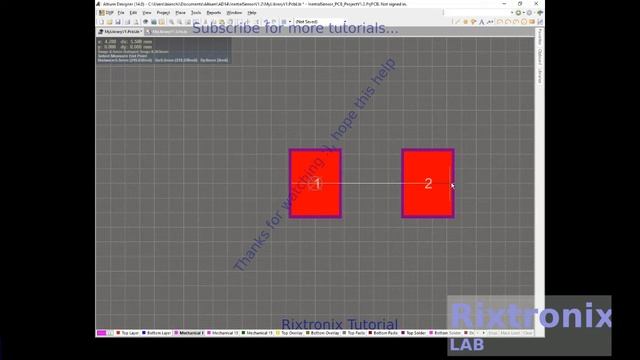Select the Bottom Solder layer tab
Image resolution: width=640 pixels, height=360 pixels.
pos(445,333)
